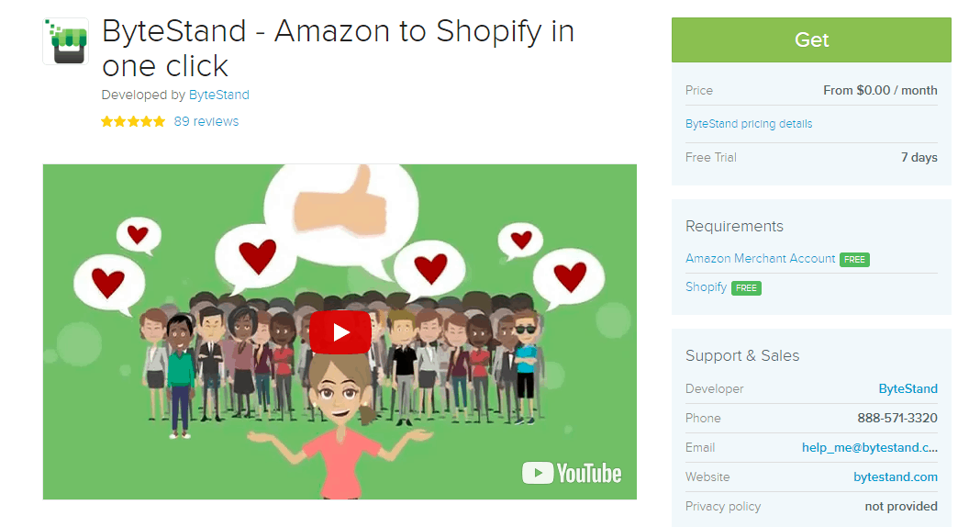Open the YouTube logo in video corner
This screenshot has height=527, width=980.
572,473
